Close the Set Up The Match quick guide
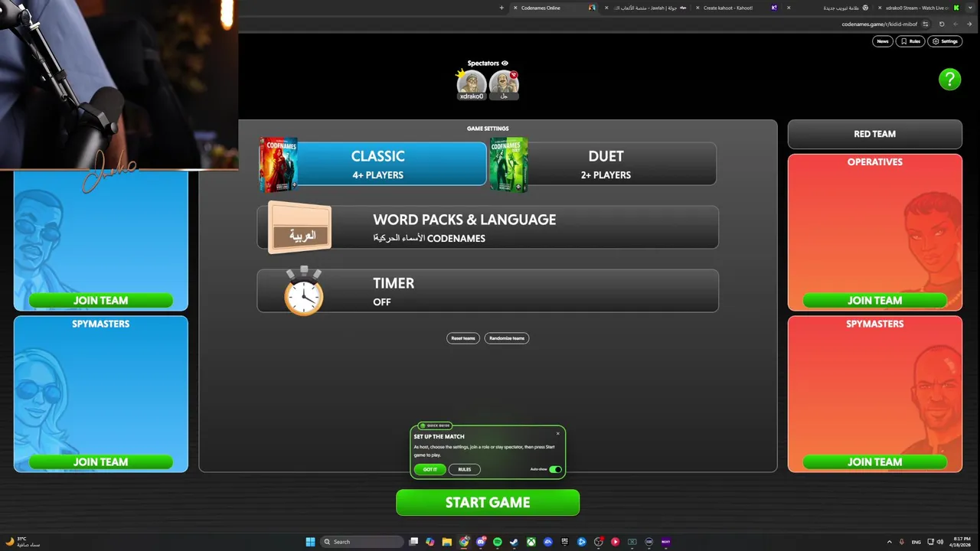This screenshot has width=980, height=551. pyautogui.click(x=557, y=433)
